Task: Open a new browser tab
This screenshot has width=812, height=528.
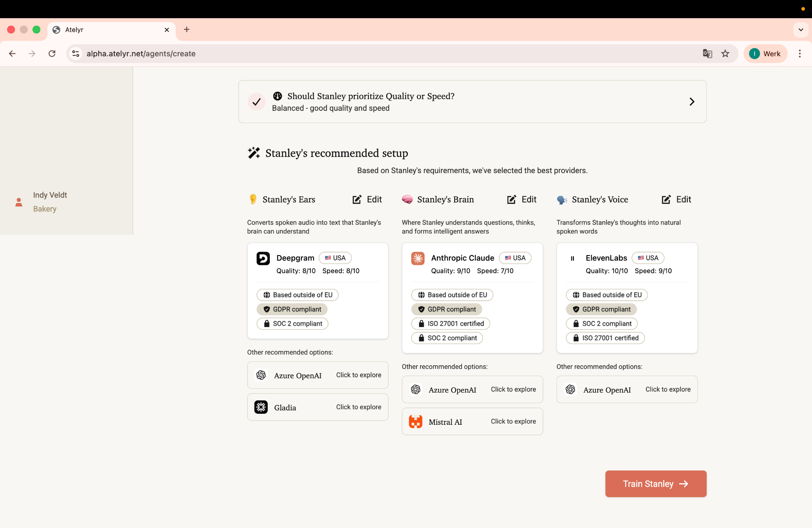Action: click(187, 30)
